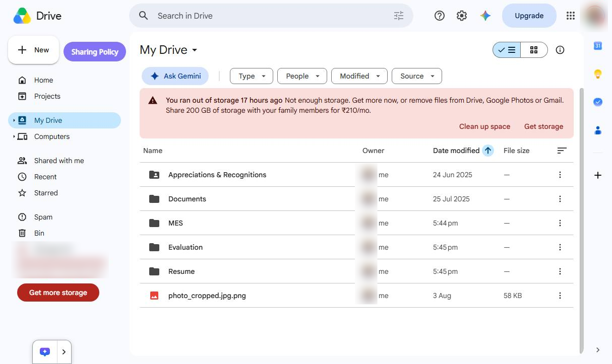
Task: Click the Upgrade button
Action: (x=529, y=16)
